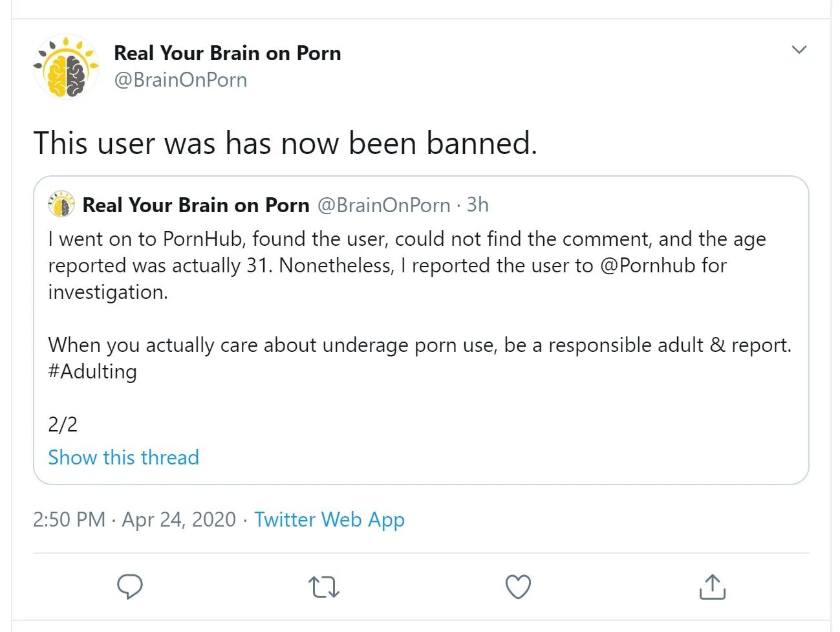840x632 pixels.
Task: Click the 2:50 PM Apr 24, 2020 timestamp
Action: pyautogui.click(x=135, y=519)
